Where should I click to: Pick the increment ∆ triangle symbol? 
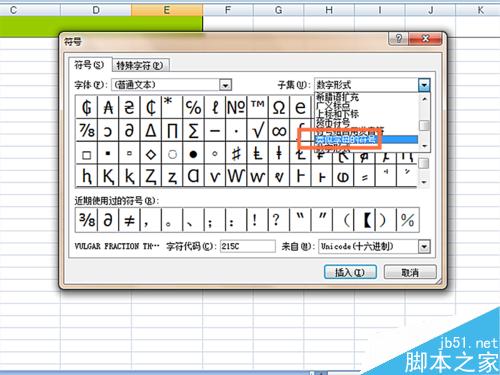(151, 130)
